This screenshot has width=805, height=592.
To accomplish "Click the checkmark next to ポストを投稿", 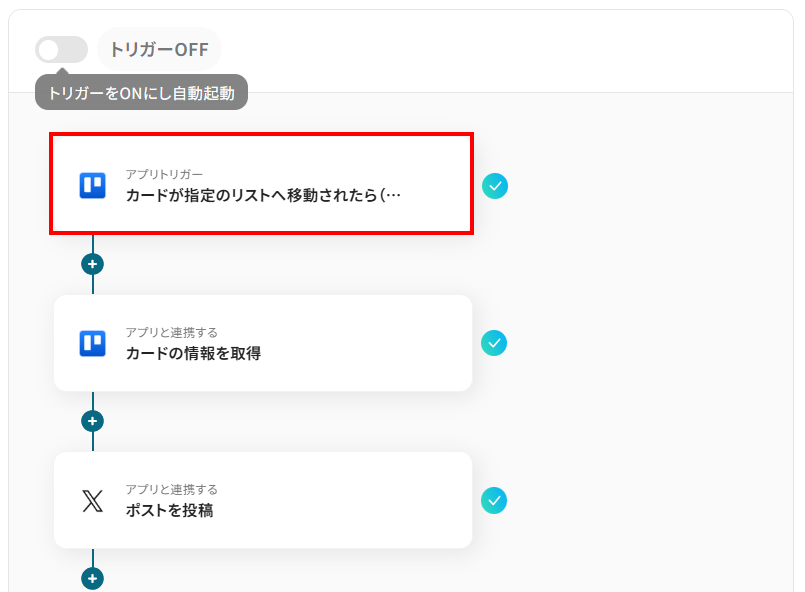I will pos(494,500).
